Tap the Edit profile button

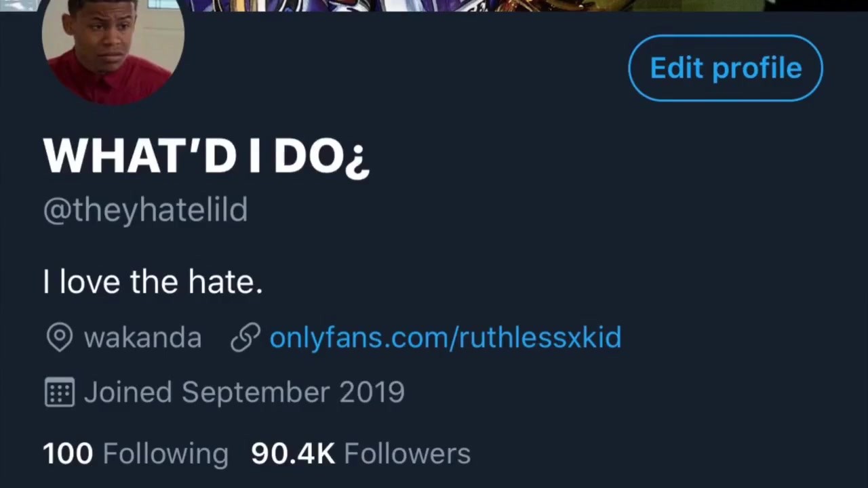726,68
